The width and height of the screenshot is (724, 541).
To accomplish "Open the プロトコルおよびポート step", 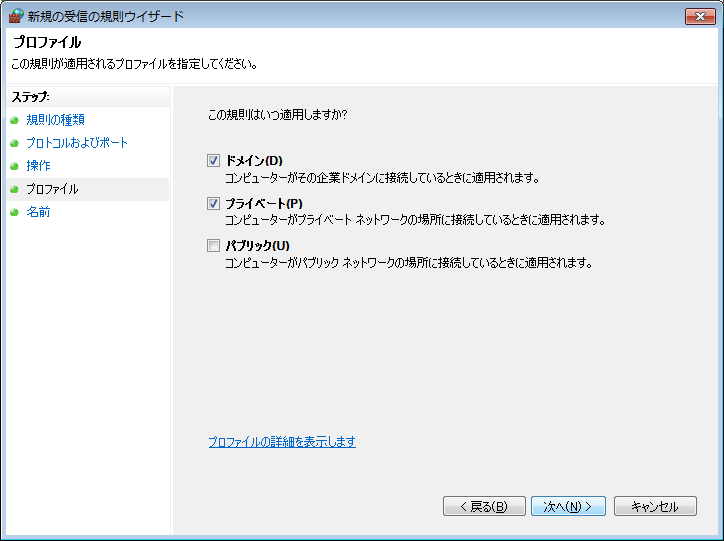I will coord(77,143).
